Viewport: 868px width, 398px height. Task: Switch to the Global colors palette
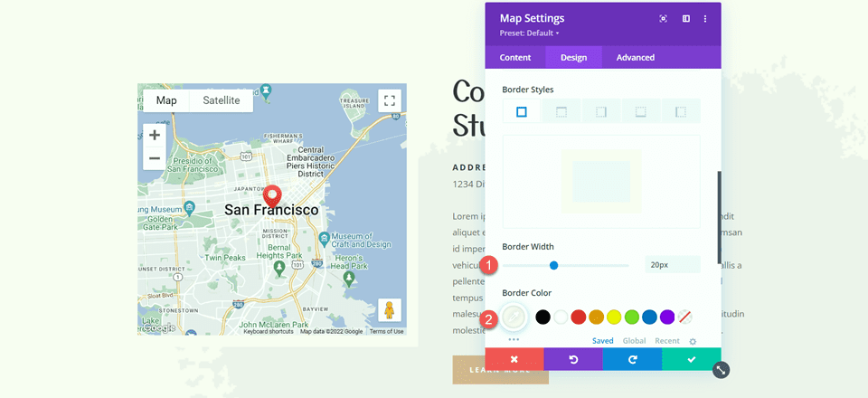[634, 341]
